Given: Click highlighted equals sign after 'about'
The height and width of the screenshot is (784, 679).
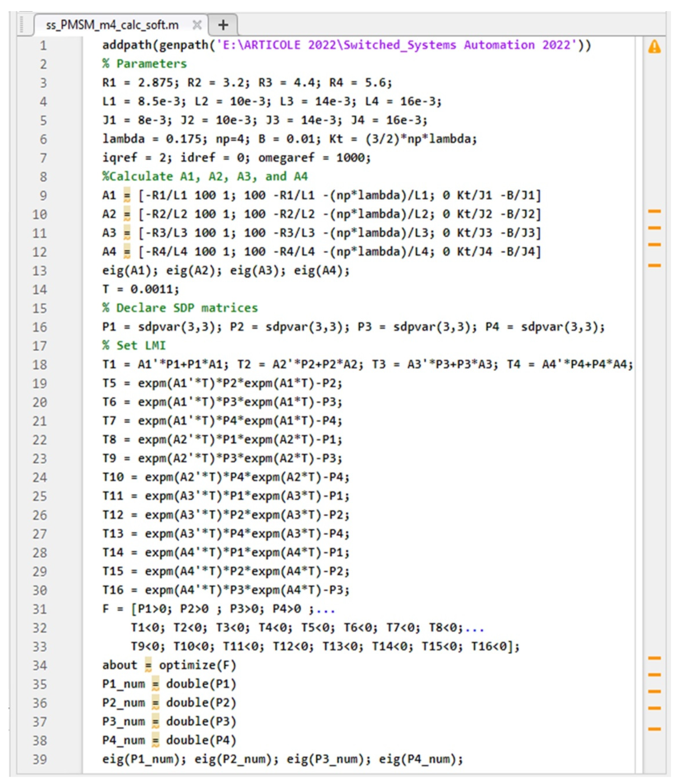Looking at the screenshot, I should pos(148,665).
